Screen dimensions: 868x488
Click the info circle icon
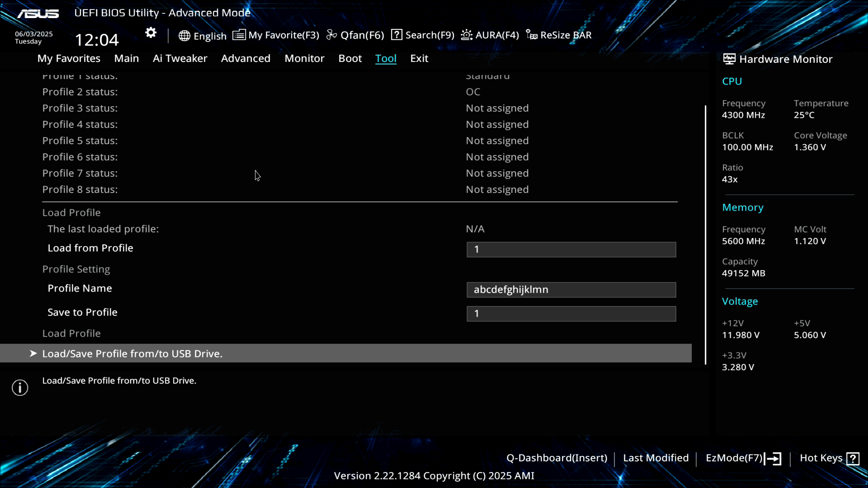coord(20,388)
